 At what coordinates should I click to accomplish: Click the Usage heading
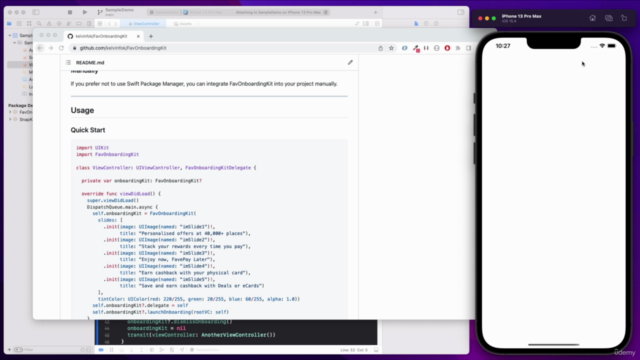coord(82,110)
